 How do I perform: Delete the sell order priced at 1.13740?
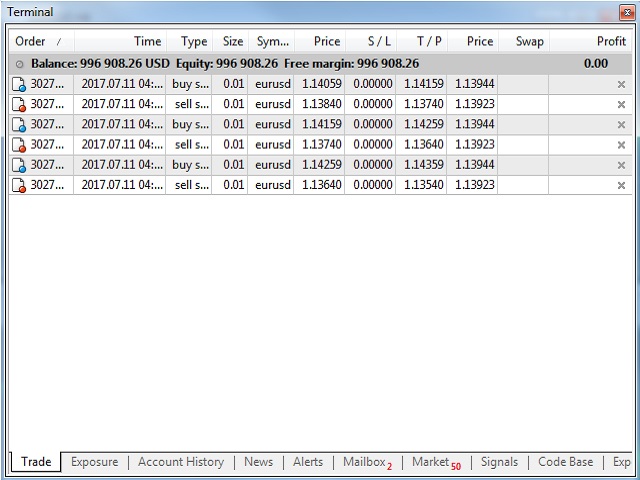coord(621,145)
